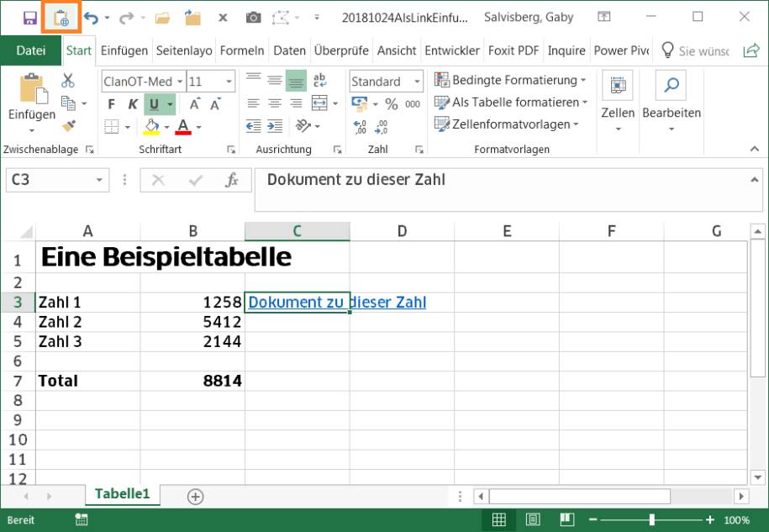Image resolution: width=769 pixels, height=532 pixels.
Task: Open the ClanOT-Med font name dropdown
Action: 180,82
